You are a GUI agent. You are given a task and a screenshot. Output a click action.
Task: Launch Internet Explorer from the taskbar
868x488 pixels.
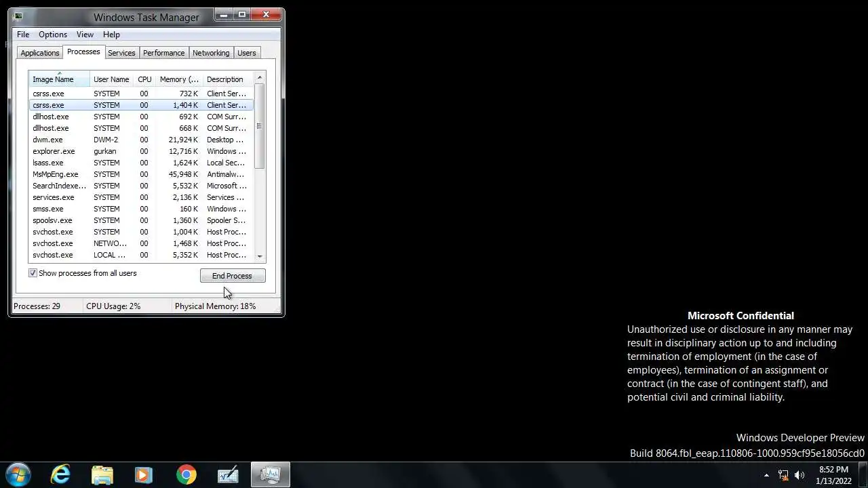click(60, 474)
